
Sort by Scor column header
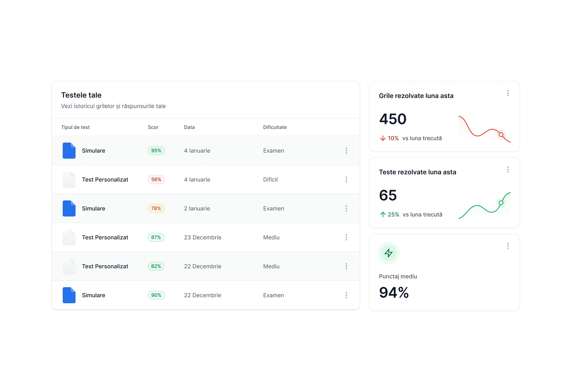click(153, 127)
